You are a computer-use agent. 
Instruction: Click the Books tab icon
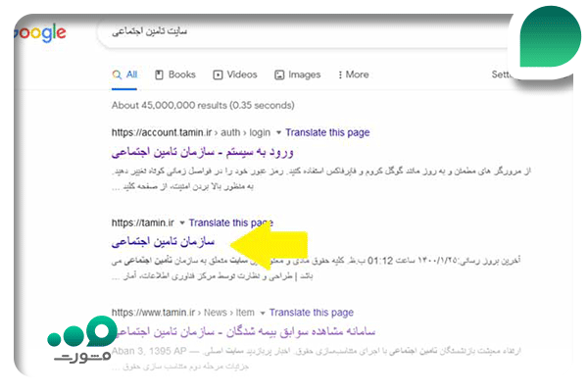coord(159,74)
